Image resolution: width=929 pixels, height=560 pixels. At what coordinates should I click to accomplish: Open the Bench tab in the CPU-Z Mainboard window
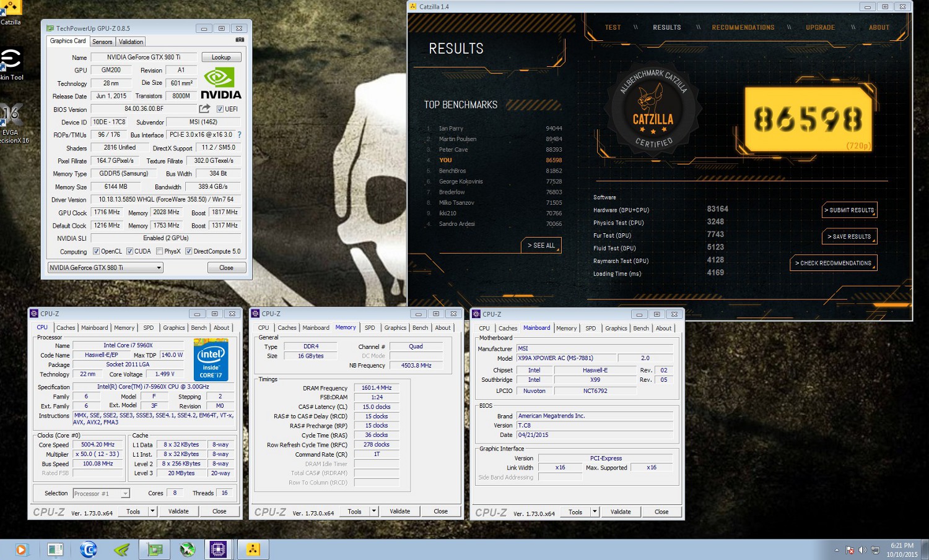tap(641, 329)
